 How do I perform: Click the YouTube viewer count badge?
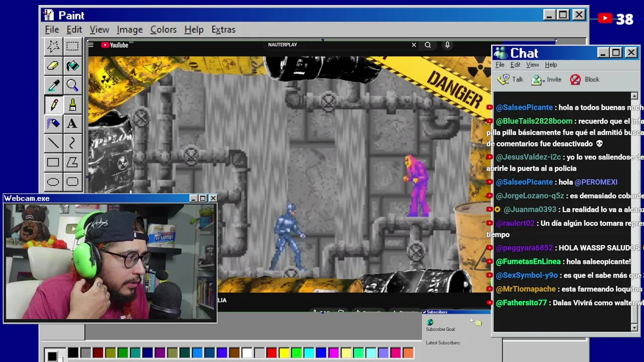[616, 19]
